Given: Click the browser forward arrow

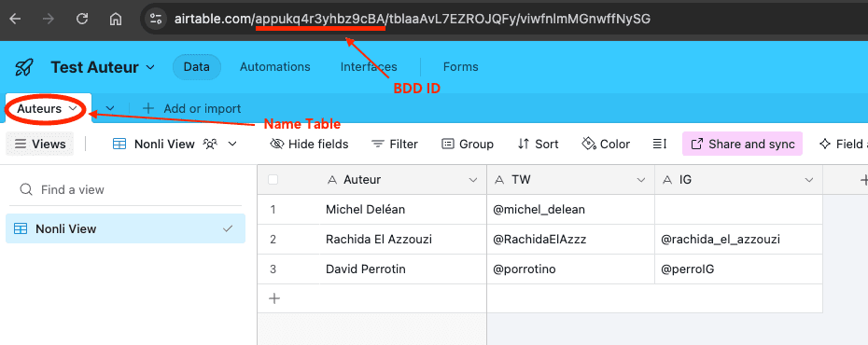Looking at the screenshot, I should pos(49,19).
